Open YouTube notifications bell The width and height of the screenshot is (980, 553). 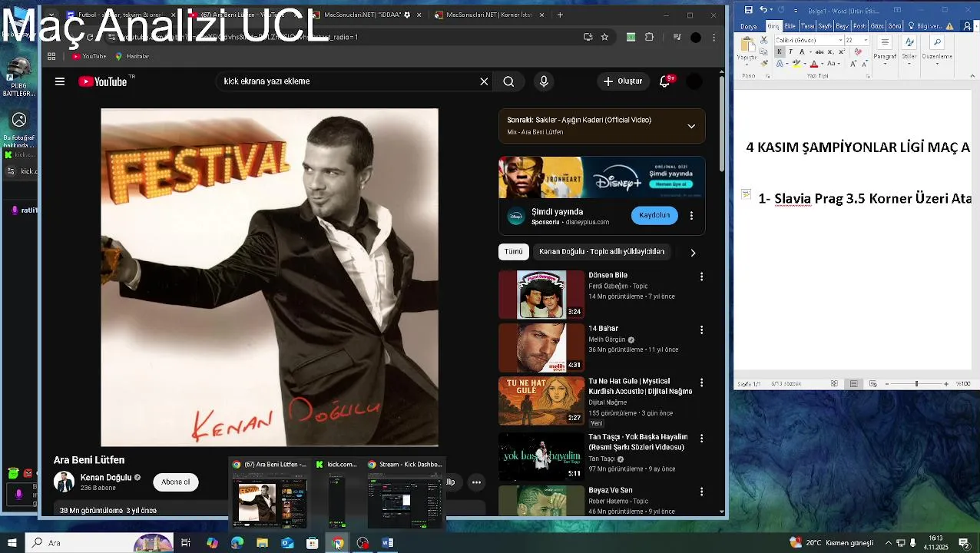click(665, 81)
